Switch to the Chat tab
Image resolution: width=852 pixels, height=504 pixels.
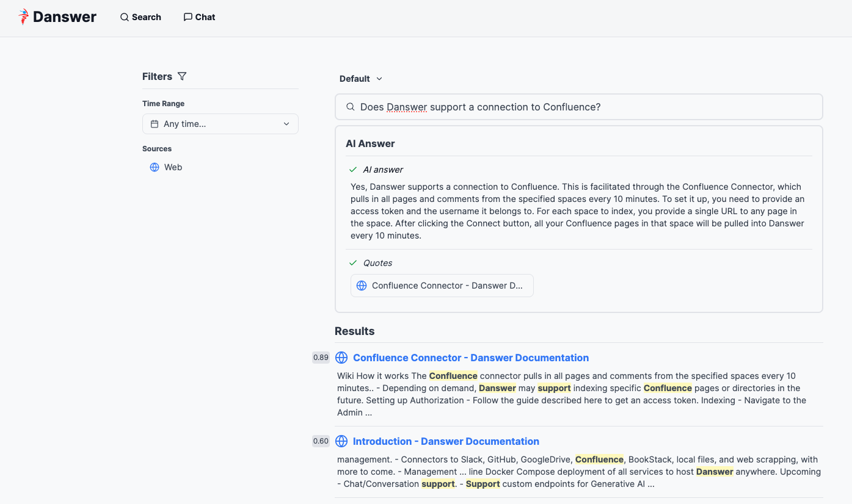pyautogui.click(x=199, y=17)
